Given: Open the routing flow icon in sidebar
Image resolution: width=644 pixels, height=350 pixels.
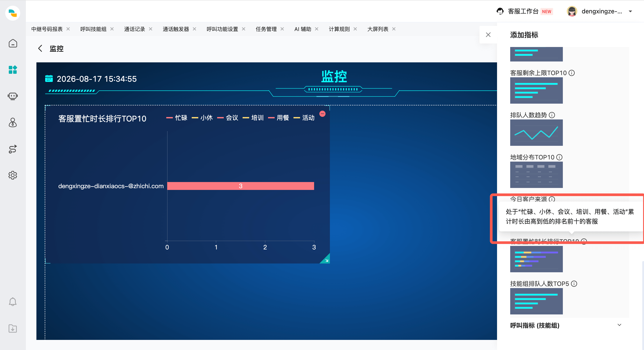Looking at the screenshot, I should (13, 149).
